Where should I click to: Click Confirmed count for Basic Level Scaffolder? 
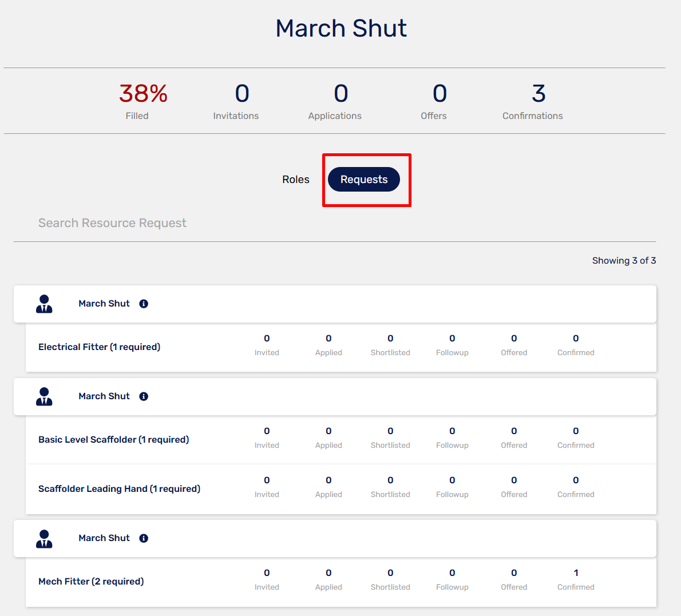tap(576, 438)
